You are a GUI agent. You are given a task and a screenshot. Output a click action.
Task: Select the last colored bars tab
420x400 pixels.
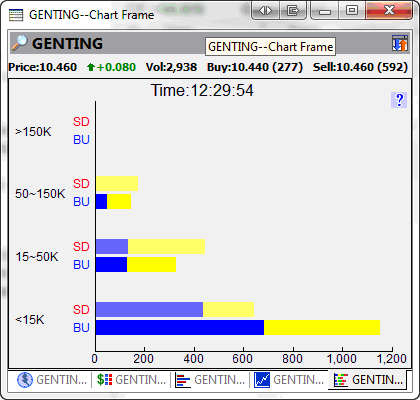(x=368, y=380)
